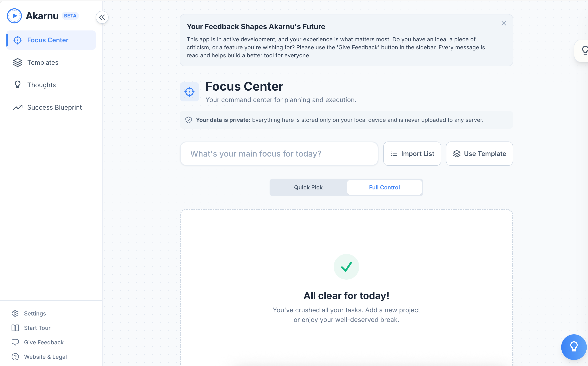Open the floating blue lightbulb button
This screenshot has width=588, height=366.
click(x=574, y=347)
